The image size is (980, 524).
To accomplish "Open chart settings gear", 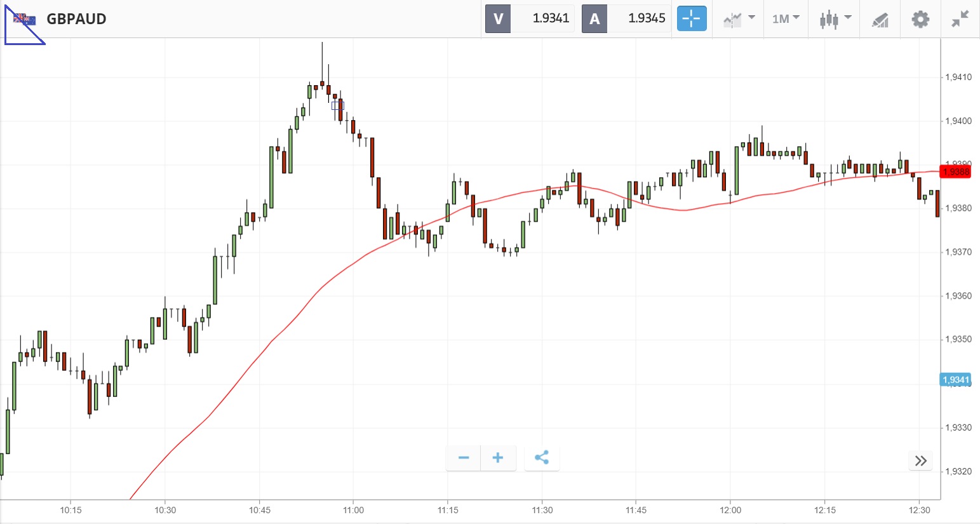I will pyautogui.click(x=920, y=19).
